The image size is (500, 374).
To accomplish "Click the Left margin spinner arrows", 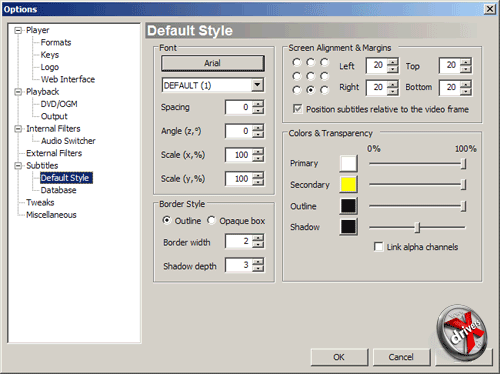I will (x=393, y=65).
